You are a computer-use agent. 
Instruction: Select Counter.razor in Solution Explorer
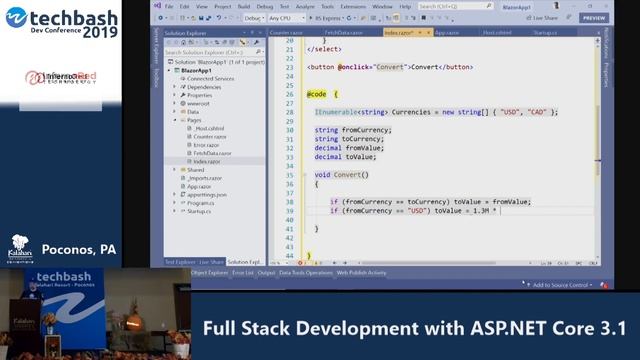pyautogui.click(x=210, y=137)
